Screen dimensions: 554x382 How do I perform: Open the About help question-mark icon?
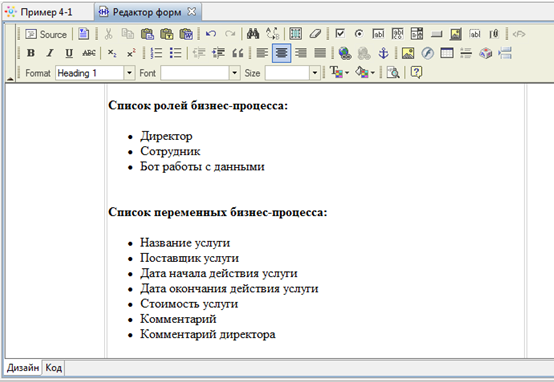click(416, 73)
